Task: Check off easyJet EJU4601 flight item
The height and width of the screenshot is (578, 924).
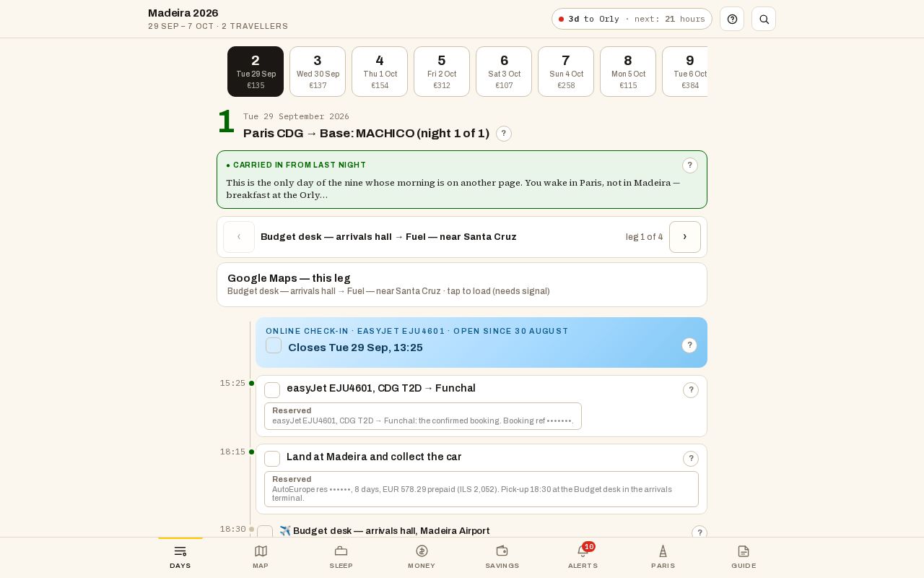Action: coord(272,390)
